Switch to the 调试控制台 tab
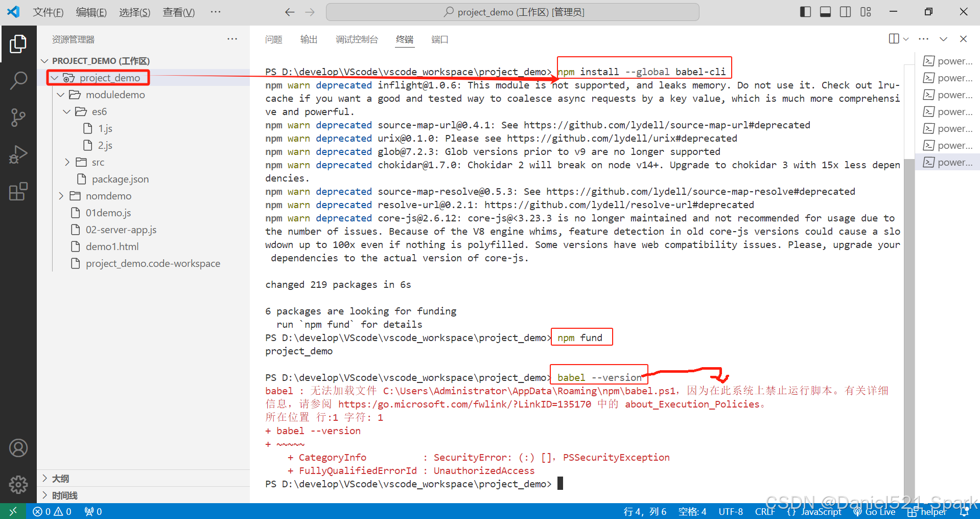 [357, 39]
